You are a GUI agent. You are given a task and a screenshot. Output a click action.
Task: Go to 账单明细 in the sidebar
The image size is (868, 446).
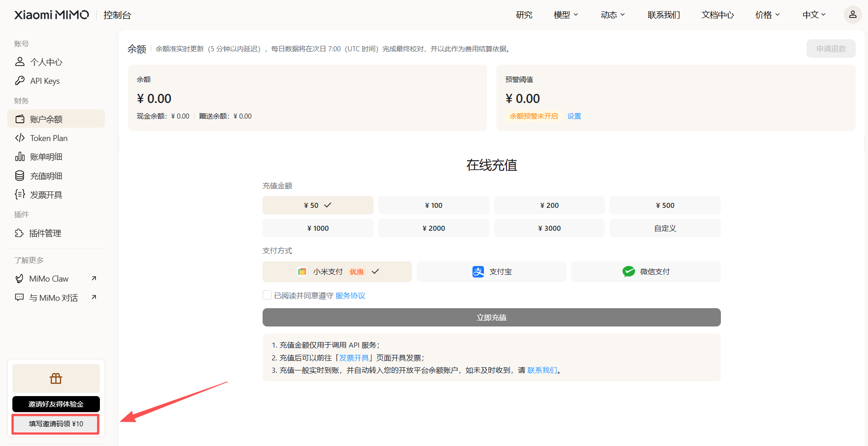pos(56,157)
